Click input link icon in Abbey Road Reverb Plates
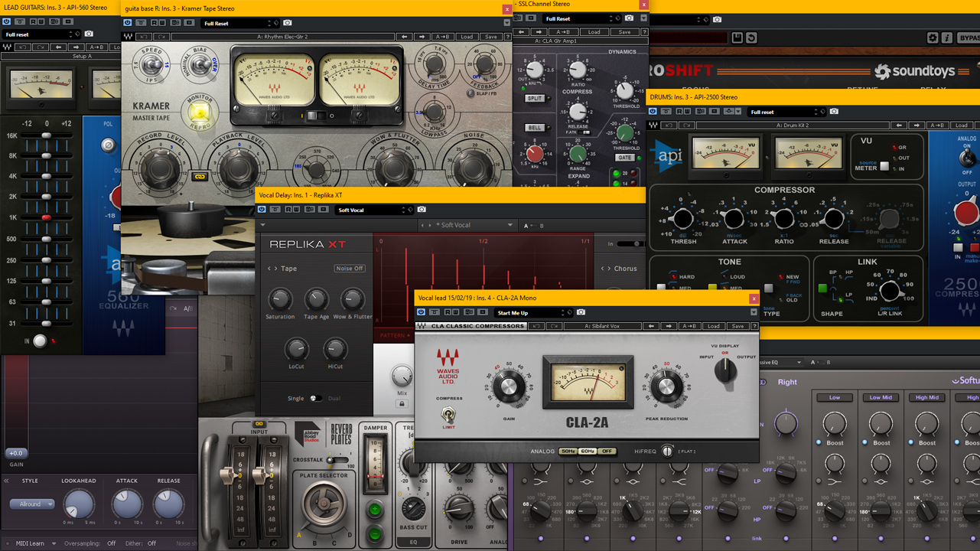980x551 pixels. point(259,423)
